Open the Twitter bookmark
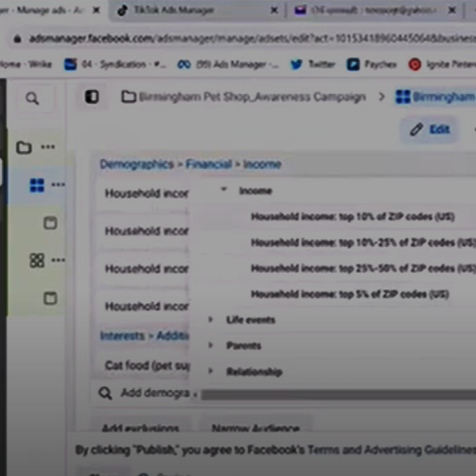 [312, 64]
